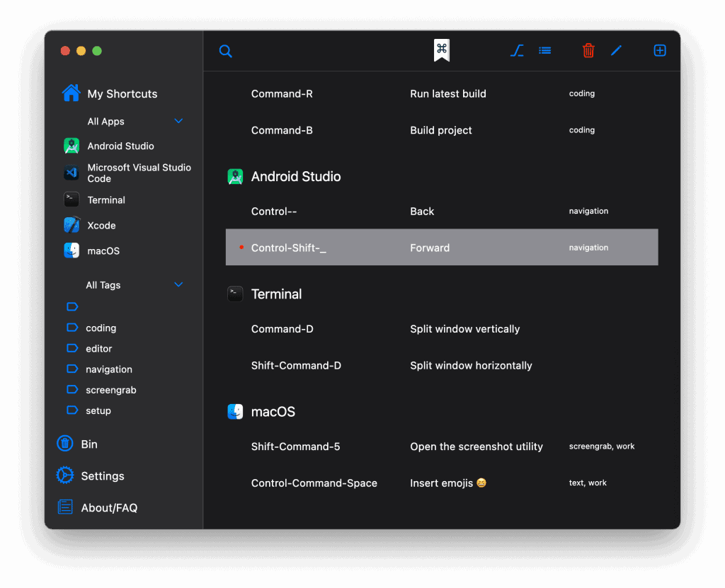This screenshot has height=588, width=725.
Task: Filter shortcuts by navigation tag
Action: pos(108,369)
